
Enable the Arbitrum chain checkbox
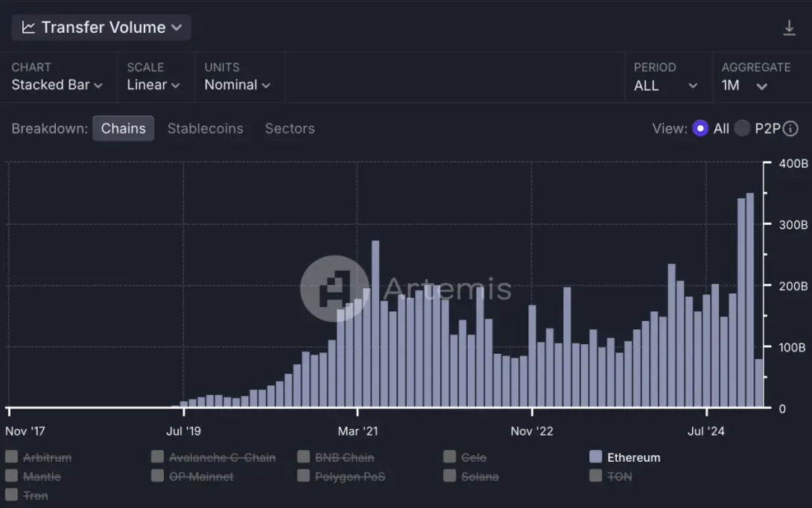(12, 457)
